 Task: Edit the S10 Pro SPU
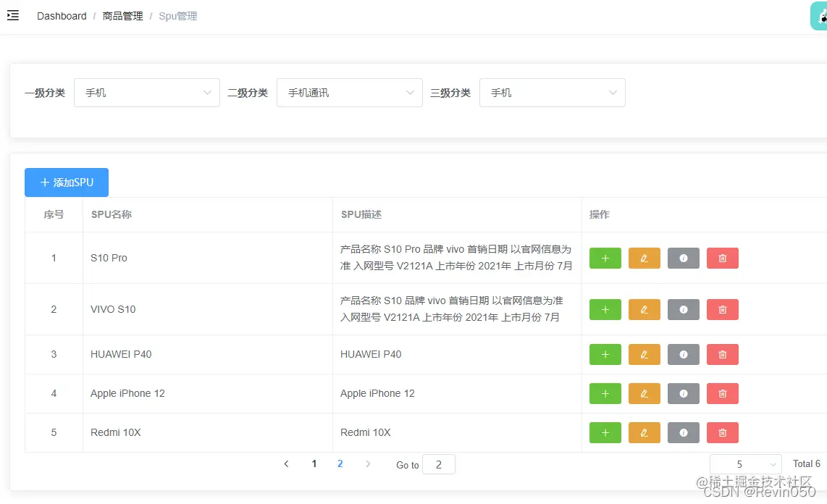(644, 259)
